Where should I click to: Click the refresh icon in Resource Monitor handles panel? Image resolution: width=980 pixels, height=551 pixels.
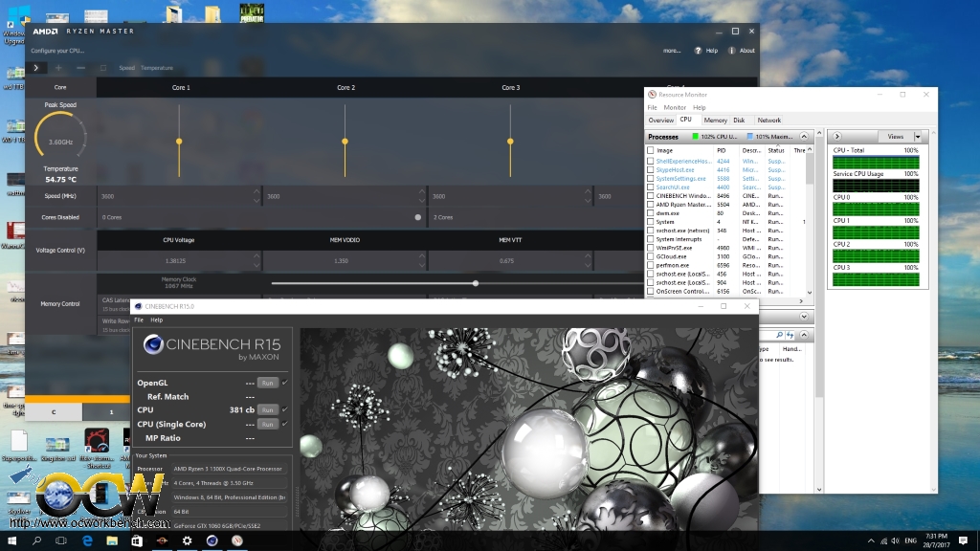tap(791, 335)
